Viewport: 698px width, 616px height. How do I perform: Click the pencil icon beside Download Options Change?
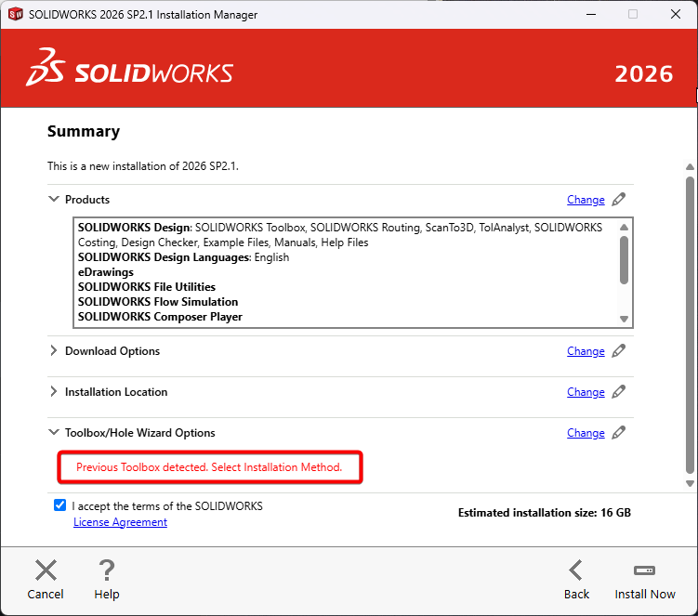tap(618, 350)
